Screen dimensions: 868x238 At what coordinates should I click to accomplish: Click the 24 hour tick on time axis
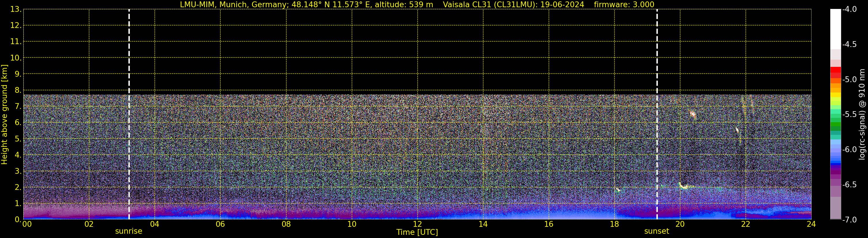tap(811, 224)
